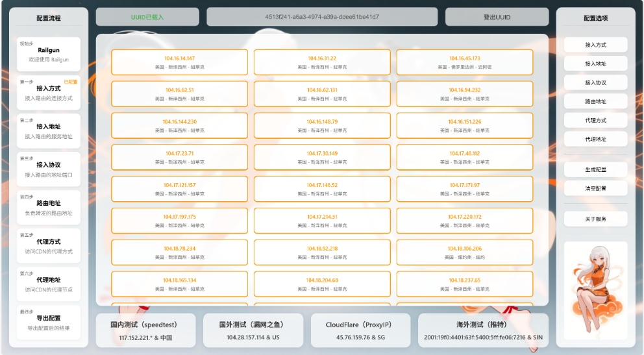Pick the 104.16.45.173 address card
This screenshot has height=355, width=644.
(464, 62)
